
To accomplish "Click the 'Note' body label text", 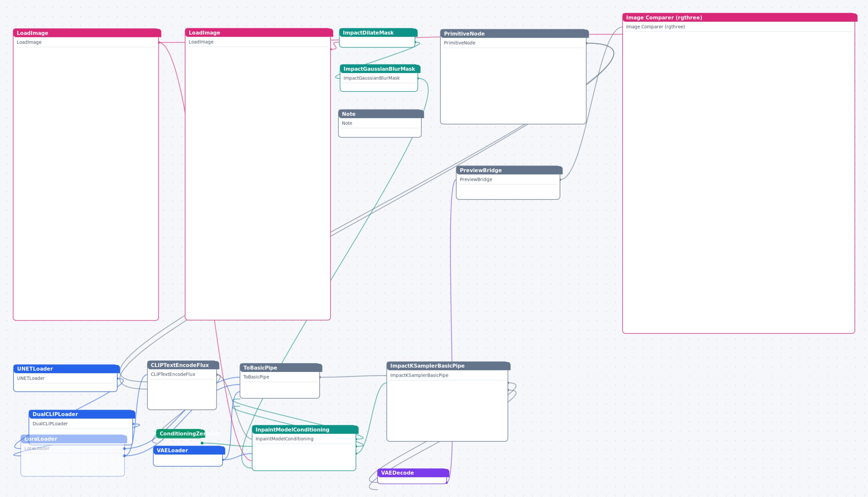I will click(347, 123).
